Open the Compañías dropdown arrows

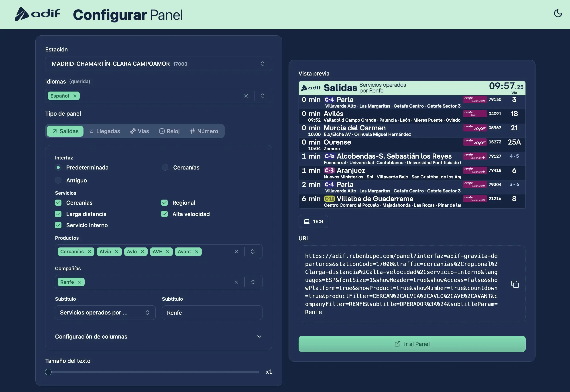tap(252, 282)
